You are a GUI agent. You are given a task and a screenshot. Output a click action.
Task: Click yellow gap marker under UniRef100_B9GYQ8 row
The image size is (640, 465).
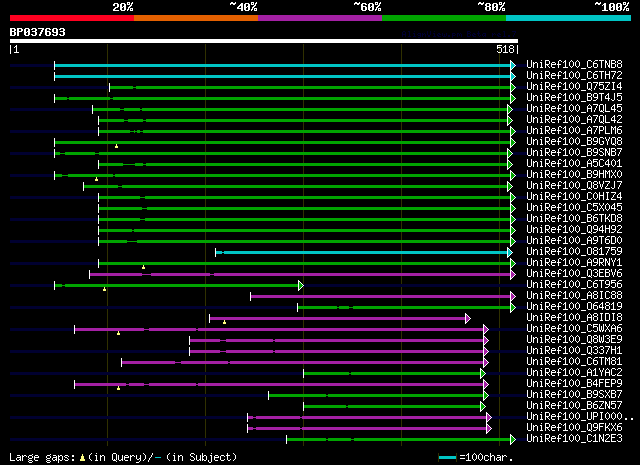click(x=116, y=146)
